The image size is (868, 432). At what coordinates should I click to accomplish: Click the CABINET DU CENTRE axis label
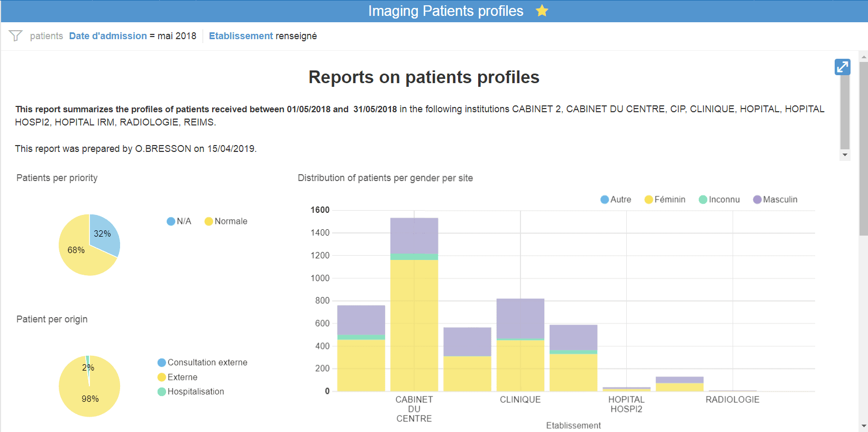tap(414, 409)
